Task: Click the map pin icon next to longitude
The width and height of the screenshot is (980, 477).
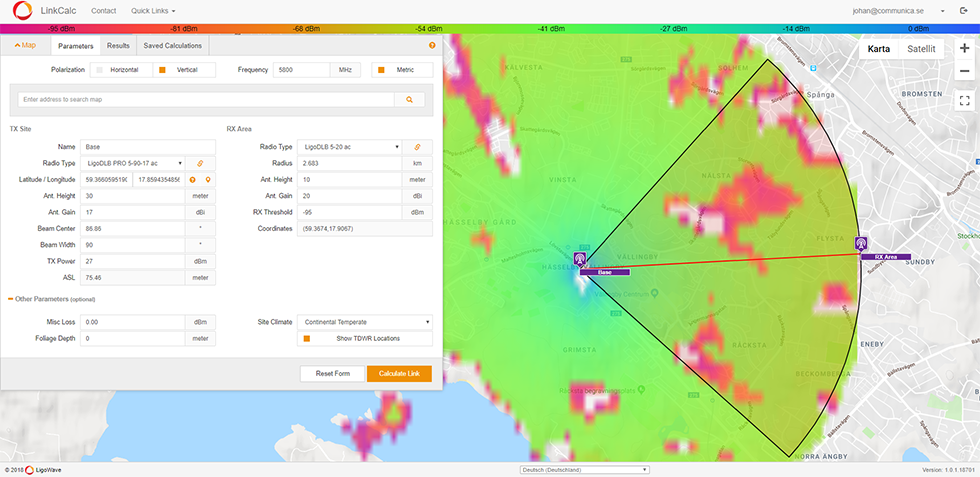Action: pos(208,180)
